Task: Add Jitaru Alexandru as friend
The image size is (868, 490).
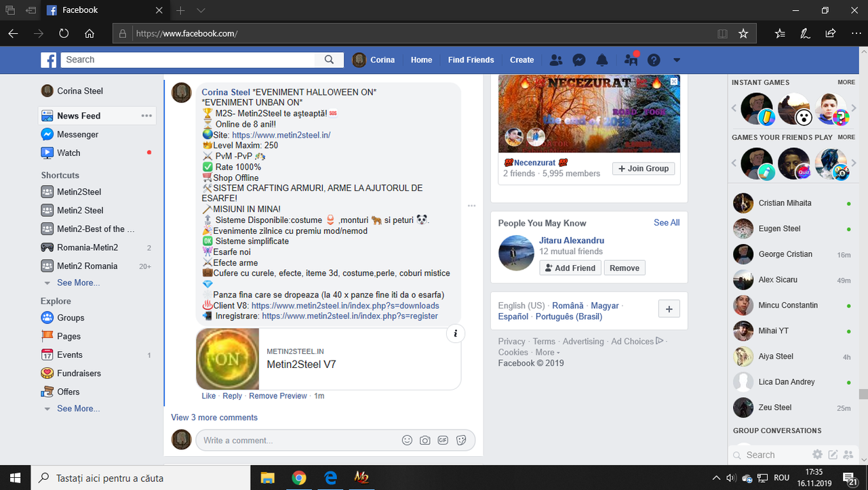Action: click(x=570, y=268)
